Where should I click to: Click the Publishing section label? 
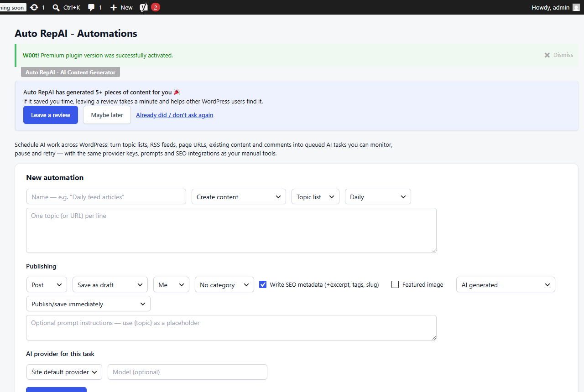(41, 266)
